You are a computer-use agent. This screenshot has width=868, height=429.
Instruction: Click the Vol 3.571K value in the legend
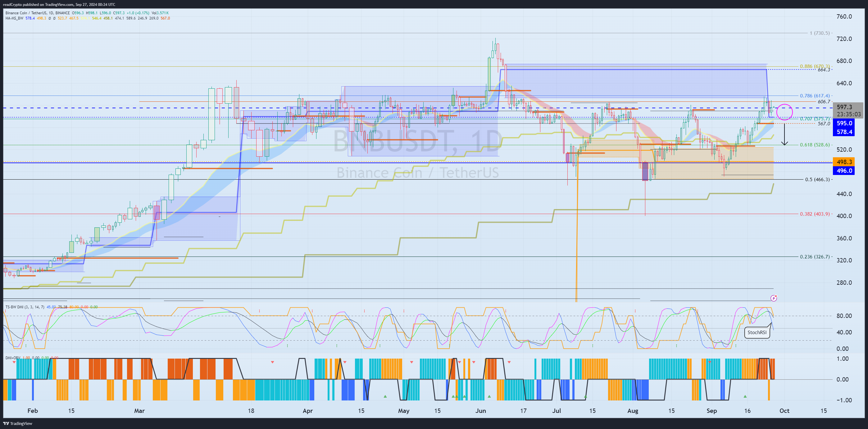[x=160, y=13]
